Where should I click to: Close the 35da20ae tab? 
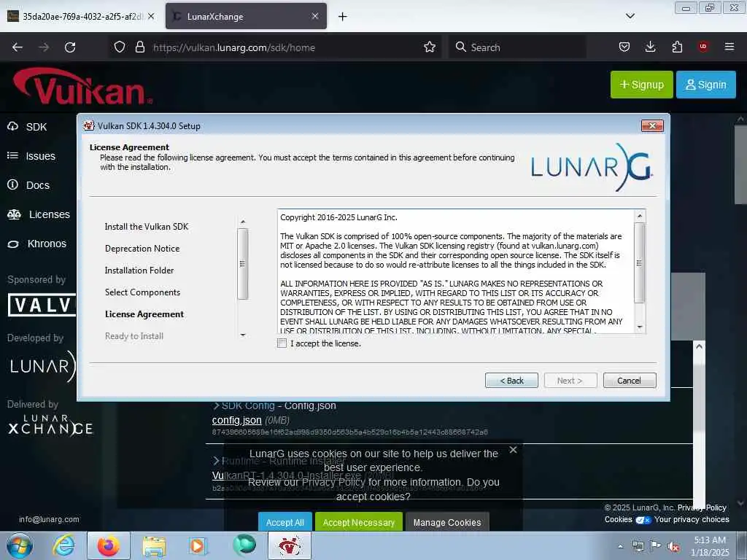(x=151, y=16)
